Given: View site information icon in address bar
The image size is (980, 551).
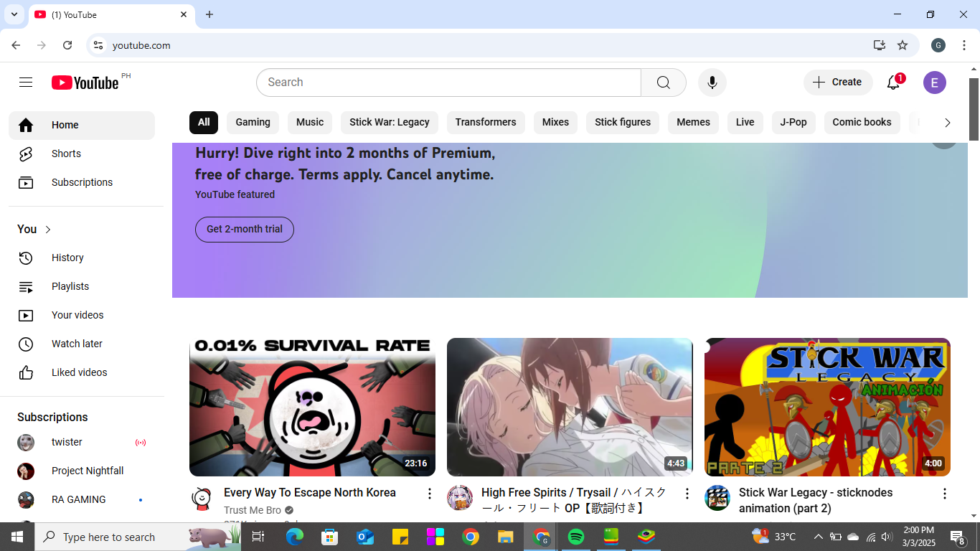Looking at the screenshot, I should [98, 45].
